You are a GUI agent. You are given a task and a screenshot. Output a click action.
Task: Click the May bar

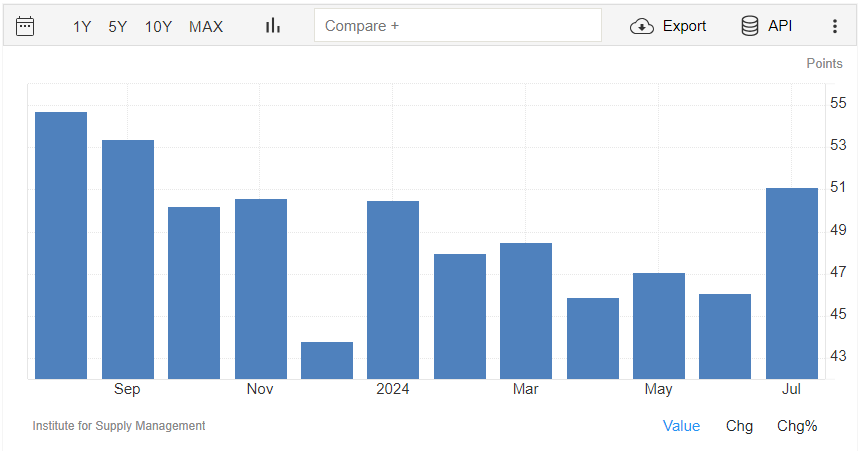pyautogui.click(x=659, y=326)
